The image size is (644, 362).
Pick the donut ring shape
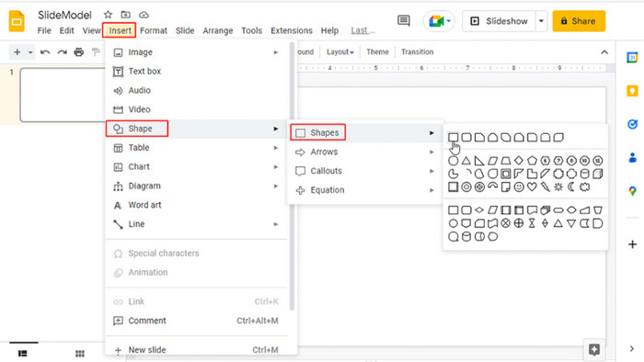tap(466, 187)
